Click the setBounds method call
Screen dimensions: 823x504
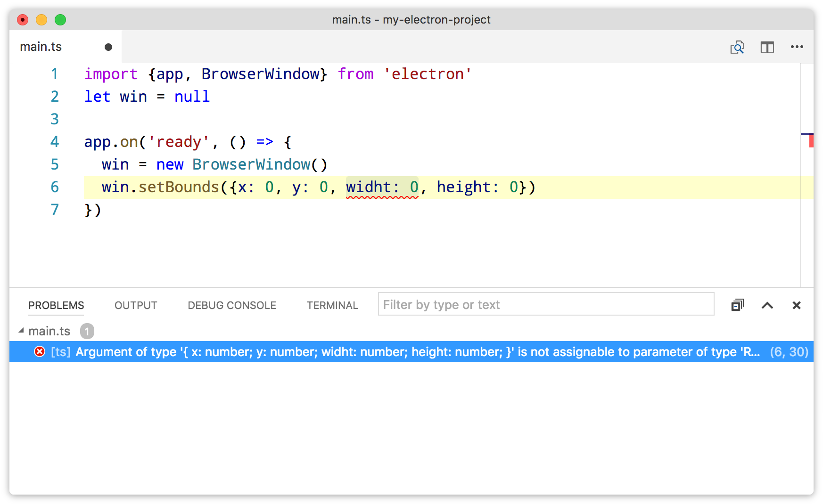tap(179, 187)
